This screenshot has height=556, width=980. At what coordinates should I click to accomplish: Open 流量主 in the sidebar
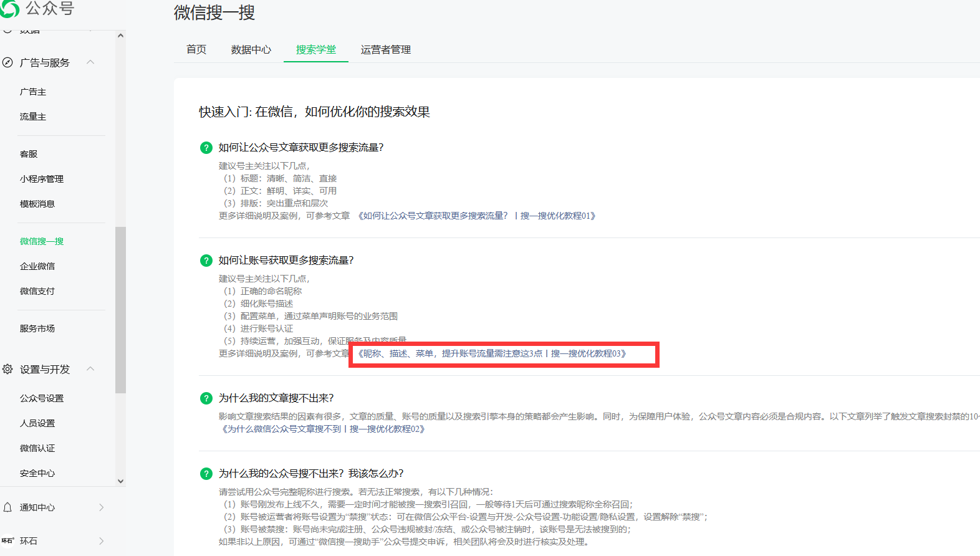pos(33,117)
